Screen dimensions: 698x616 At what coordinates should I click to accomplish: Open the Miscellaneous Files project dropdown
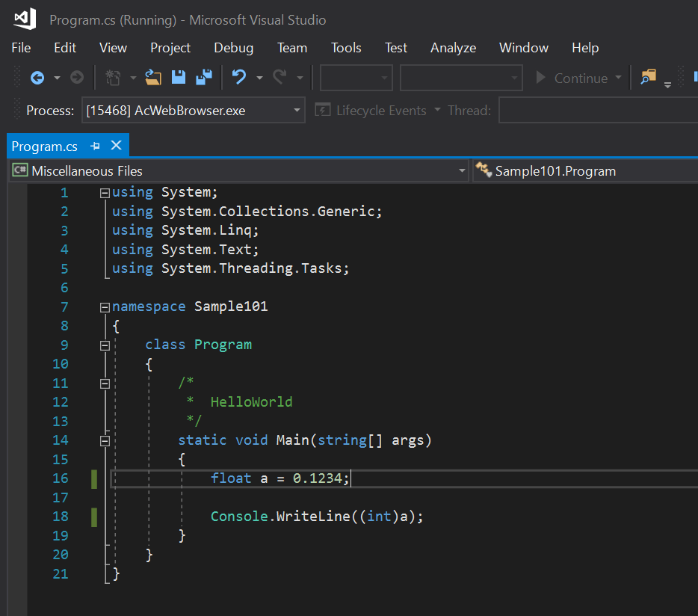(461, 171)
